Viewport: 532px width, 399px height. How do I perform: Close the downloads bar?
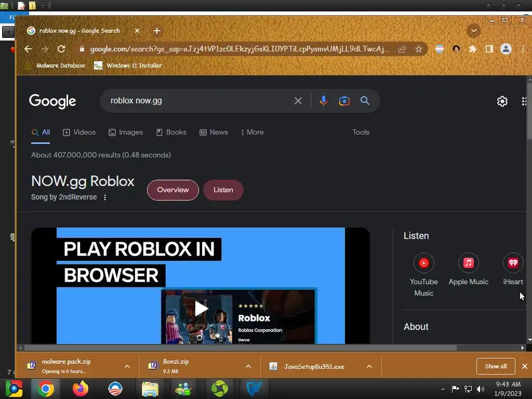coord(525,366)
